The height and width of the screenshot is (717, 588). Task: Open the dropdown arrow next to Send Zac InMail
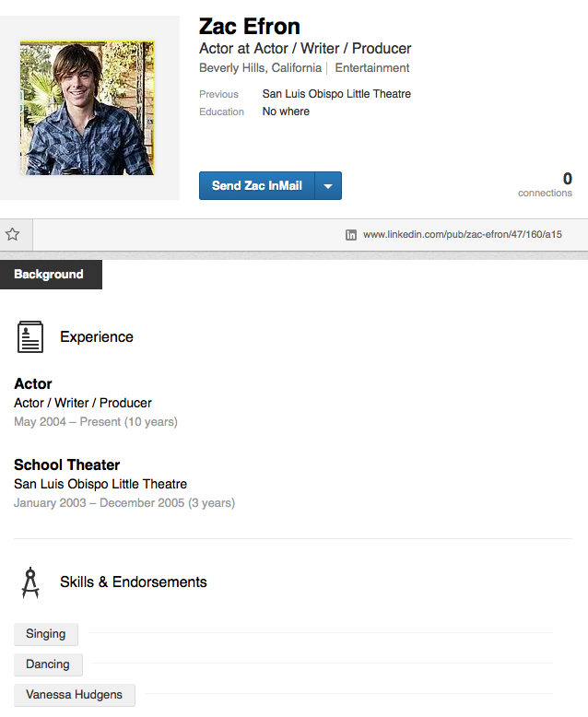coord(328,185)
